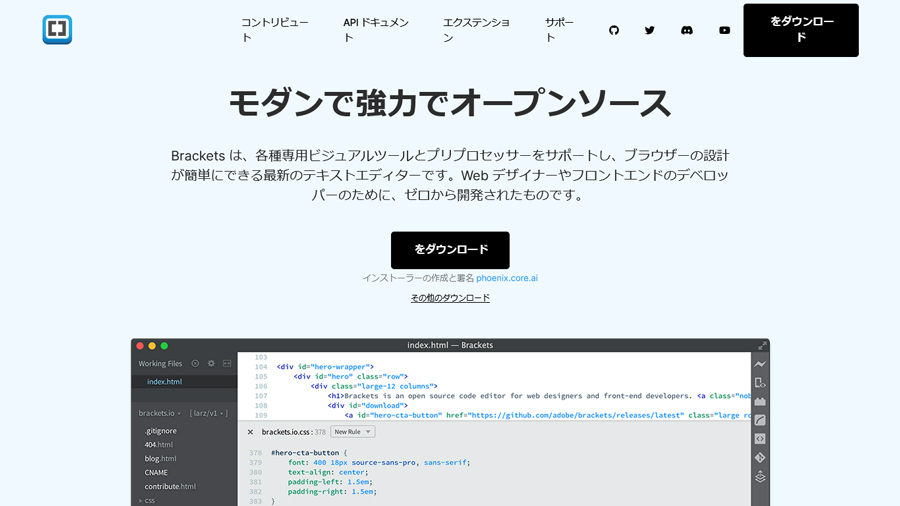This screenshot has width=900, height=506.
Task: Open the API ドキュメント menu item
Action: [376, 30]
